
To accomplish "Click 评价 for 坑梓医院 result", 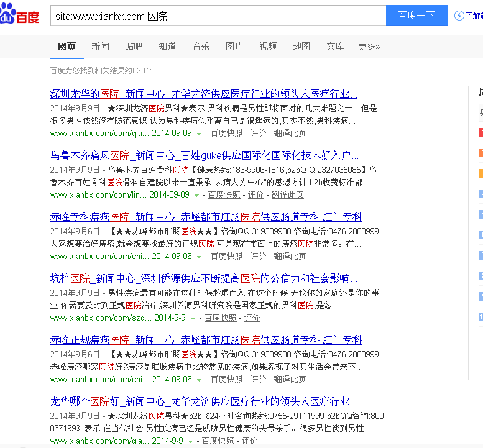I will pyautogui.click(x=252, y=318).
